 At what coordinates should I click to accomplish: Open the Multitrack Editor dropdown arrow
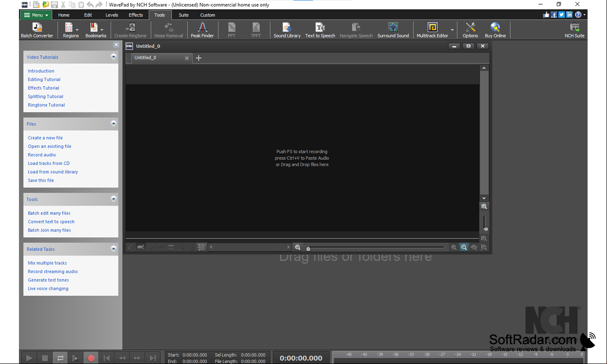452,30
